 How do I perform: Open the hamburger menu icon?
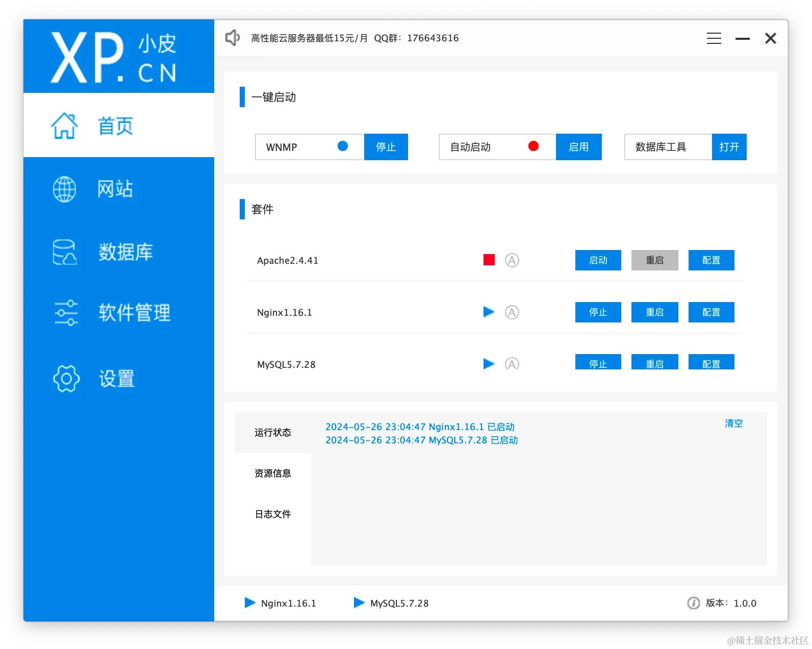point(714,38)
